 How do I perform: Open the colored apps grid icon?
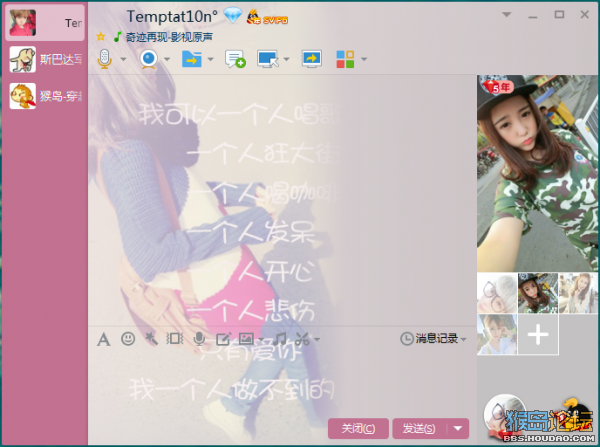[x=345, y=59]
